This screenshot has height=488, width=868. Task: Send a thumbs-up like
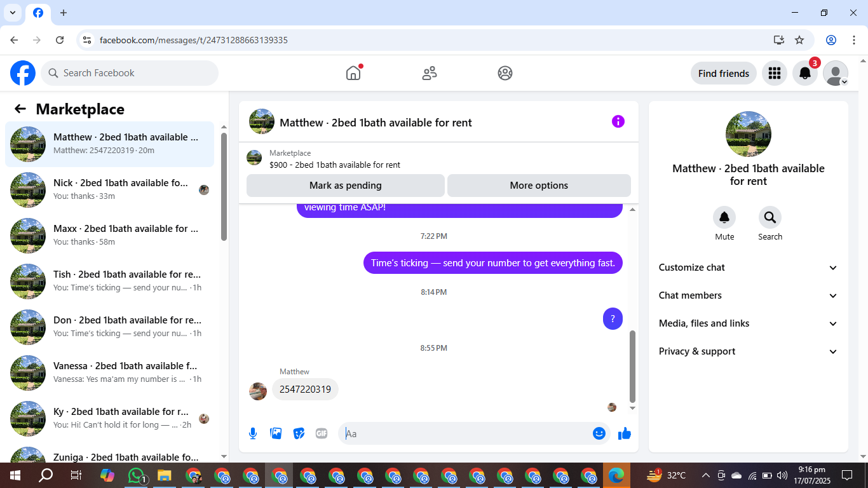(x=625, y=433)
